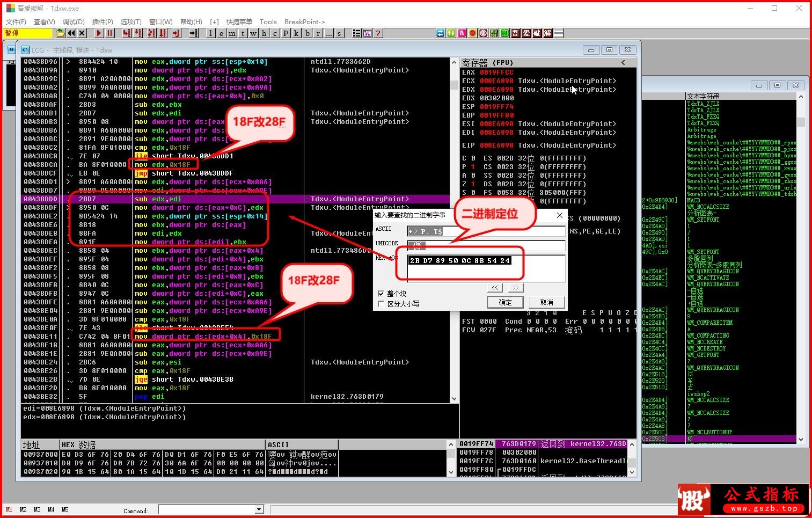812x518 pixels.
Task: Click the pink 'A' plugin icon
Action: pos(462,33)
